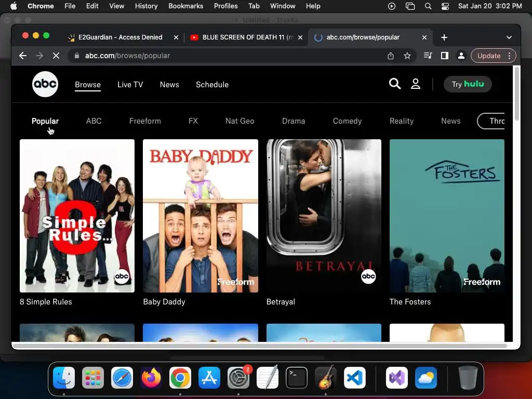Open the Baby Daddy poster
532x399 pixels.
click(x=201, y=216)
